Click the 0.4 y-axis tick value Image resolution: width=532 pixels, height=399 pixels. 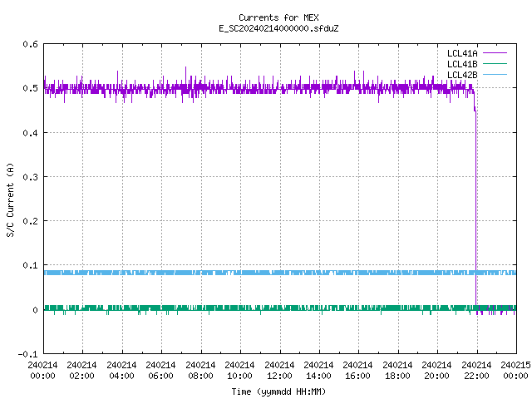(x=30, y=133)
